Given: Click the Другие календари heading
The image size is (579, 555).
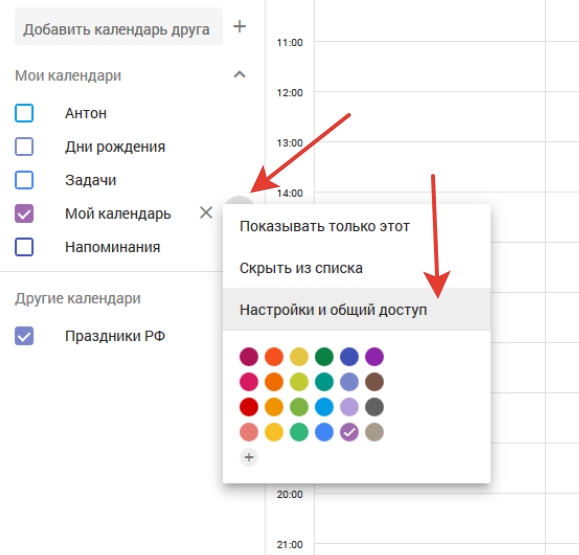Looking at the screenshot, I should pyautogui.click(x=78, y=298).
